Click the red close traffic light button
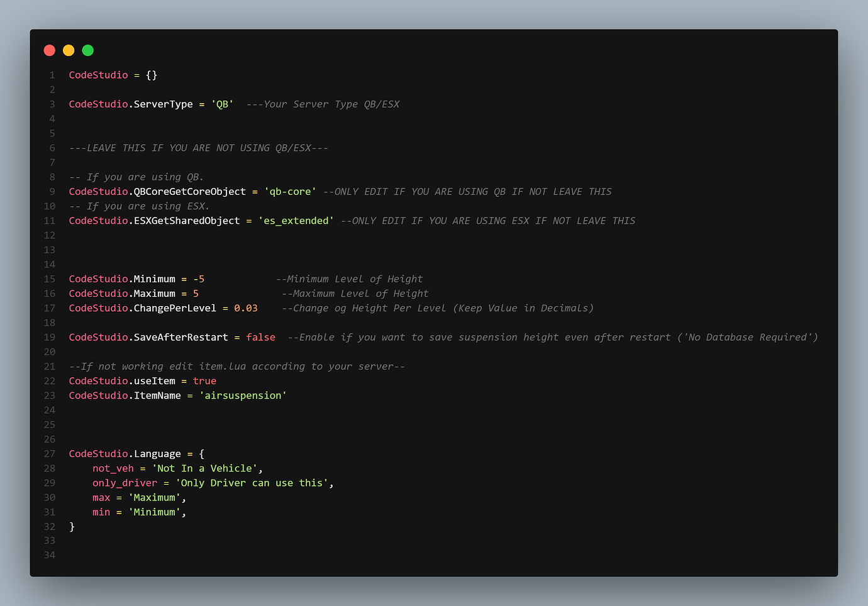This screenshot has height=606, width=868. click(49, 50)
